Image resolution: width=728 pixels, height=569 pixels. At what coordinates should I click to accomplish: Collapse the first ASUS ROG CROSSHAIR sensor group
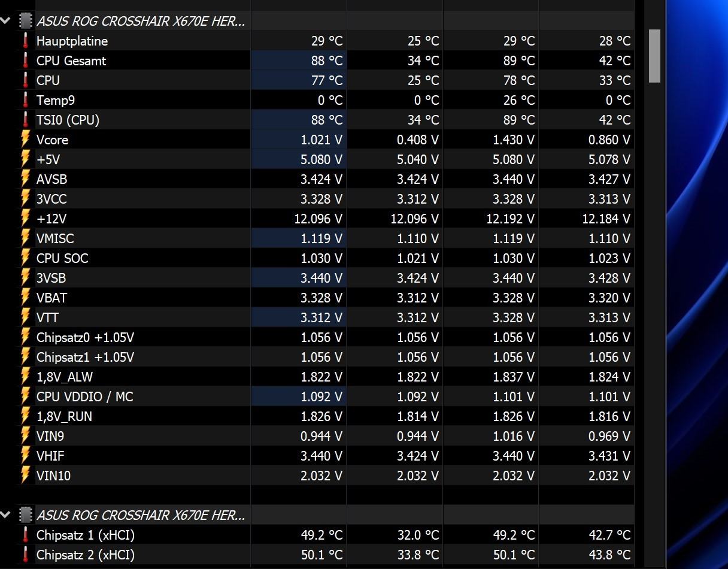5,21
